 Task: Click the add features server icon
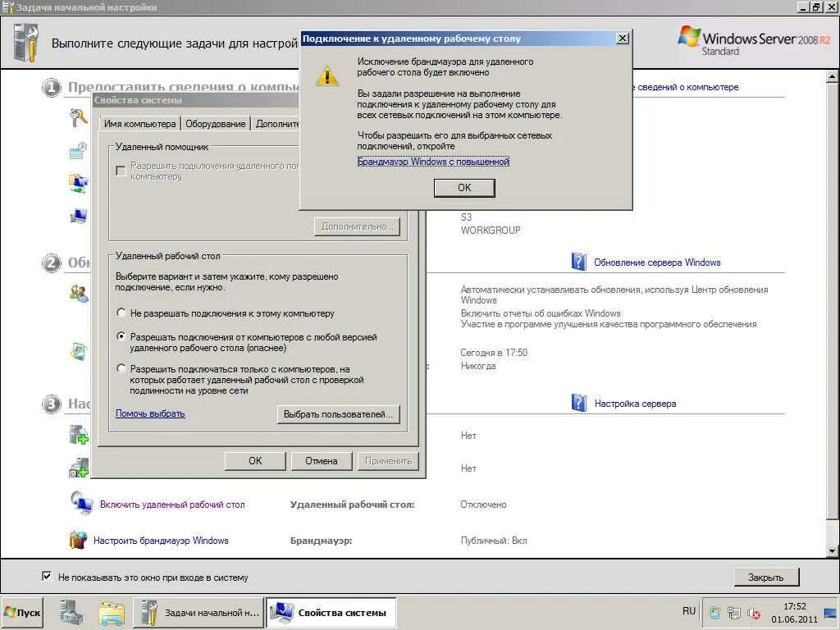pos(79,468)
